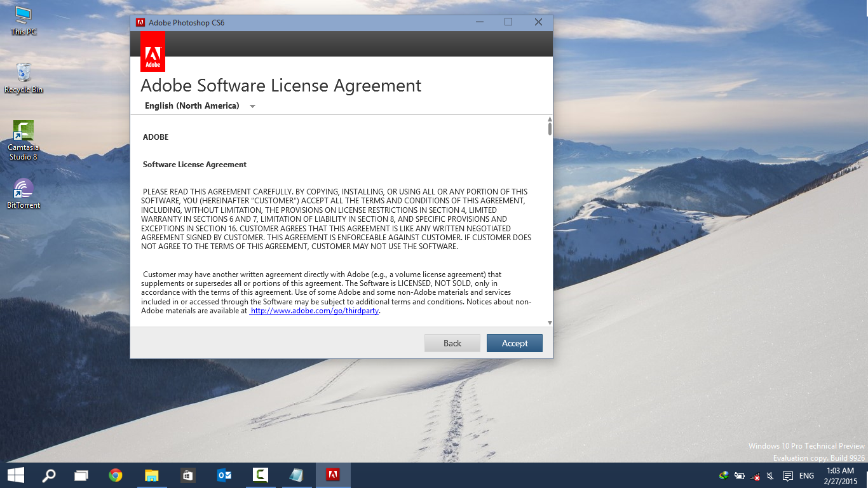Go back with the Back button
This screenshot has width=868, height=488.
click(452, 343)
